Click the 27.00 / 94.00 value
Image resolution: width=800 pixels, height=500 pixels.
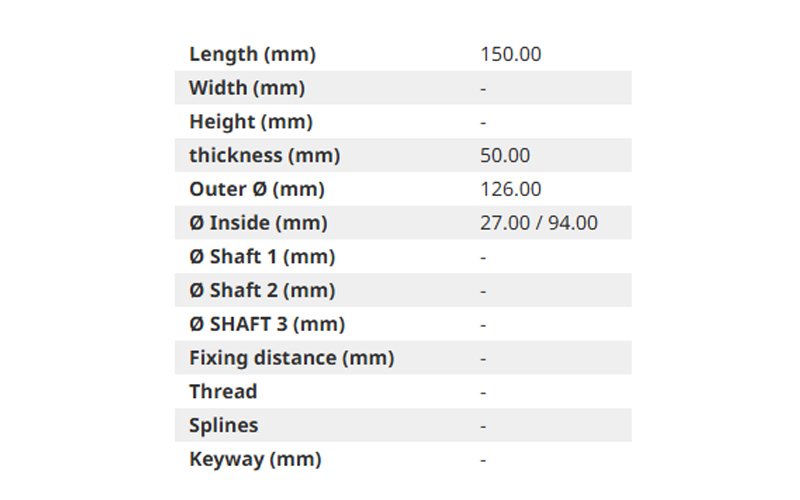tap(539, 222)
